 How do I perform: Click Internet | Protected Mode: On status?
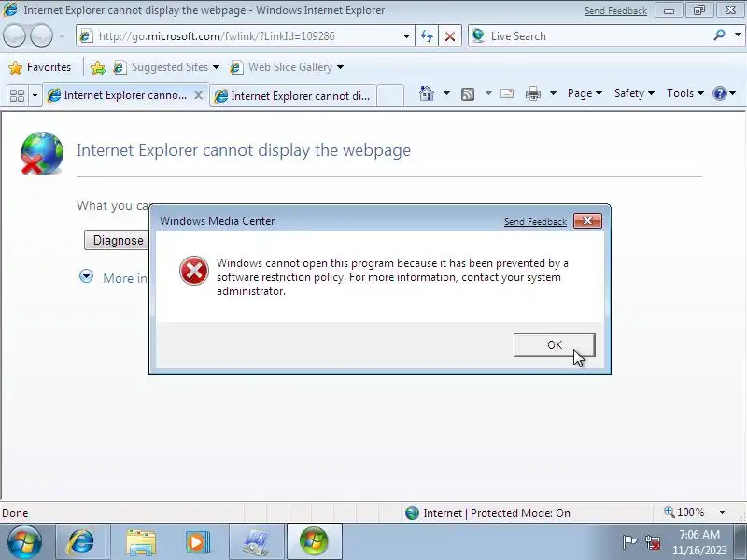[487, 512]
